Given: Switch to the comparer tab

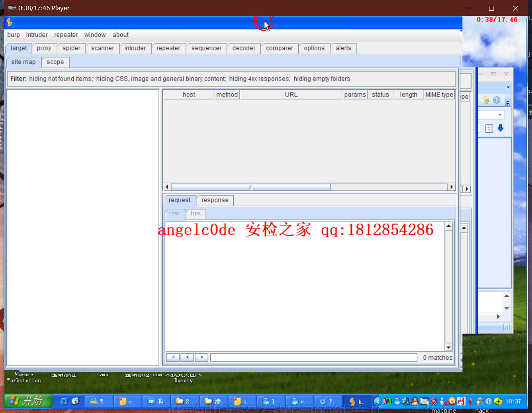Looking at the screenshot, I should (x=280, y=48).
